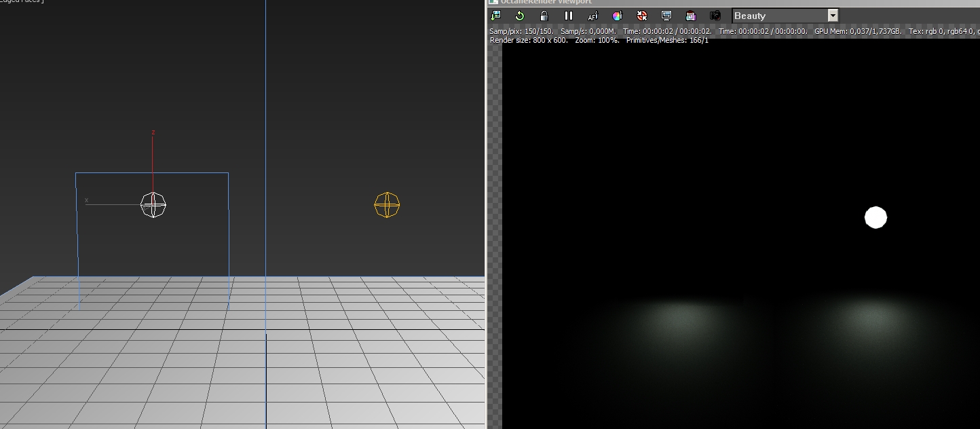
Task: Open the Beauty render pass dropdown
Action: (x=785, y=16)
